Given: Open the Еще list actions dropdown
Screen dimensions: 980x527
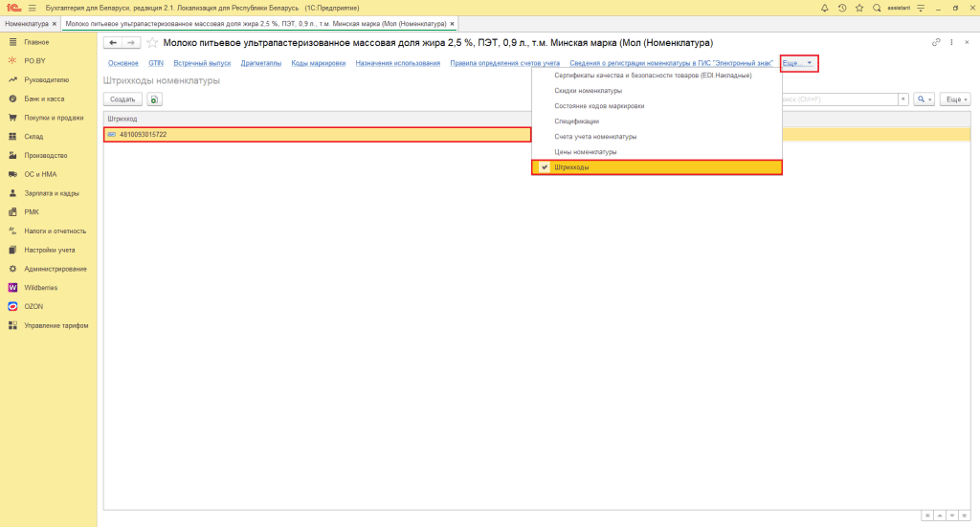Looking at the screenshot, I should (957, 99).
